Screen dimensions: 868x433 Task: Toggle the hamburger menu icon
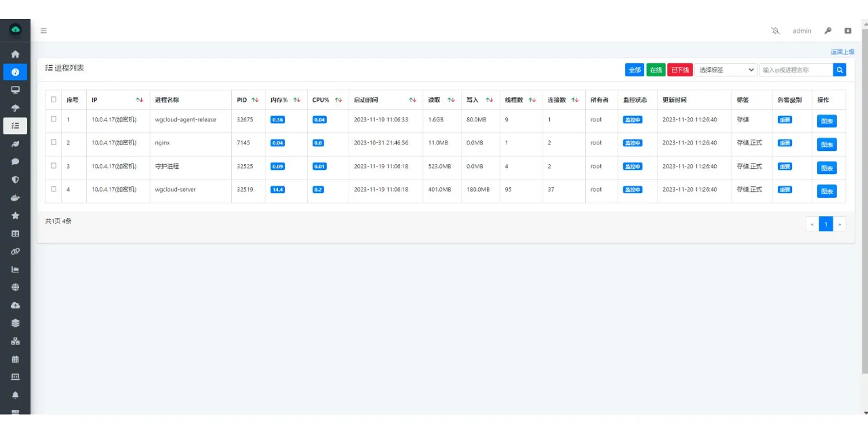coord(43,30)
